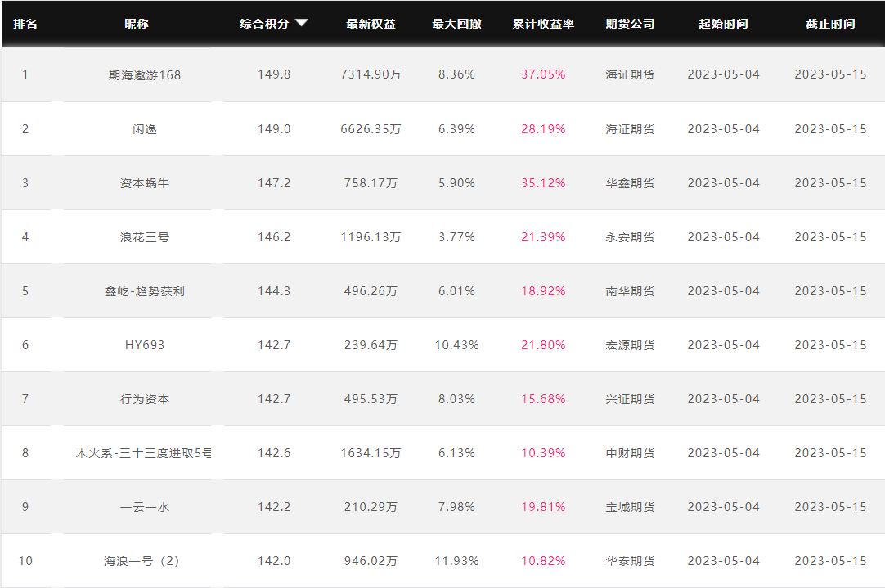Open nickname 海浪一号（2）

click(x=142, y=561)
